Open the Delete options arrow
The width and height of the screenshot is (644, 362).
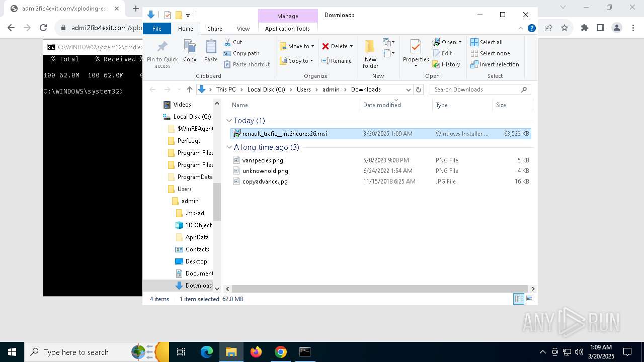[351, 46]
